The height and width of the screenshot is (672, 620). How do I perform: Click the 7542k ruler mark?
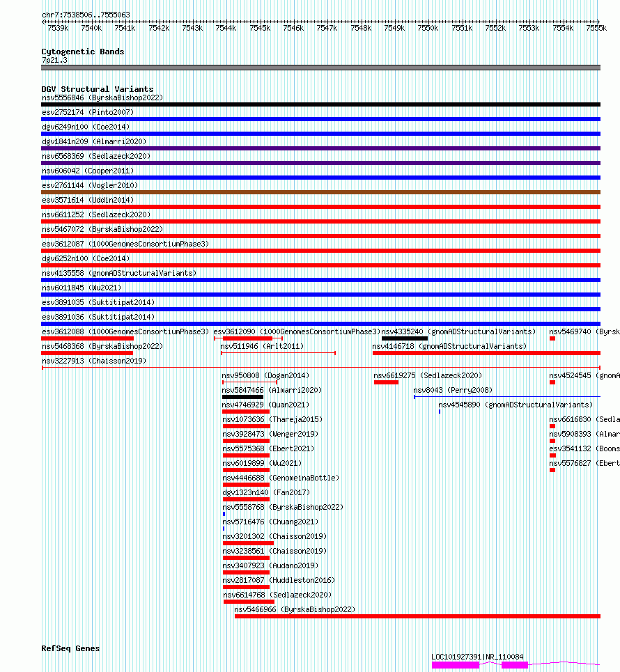[159, 28]
